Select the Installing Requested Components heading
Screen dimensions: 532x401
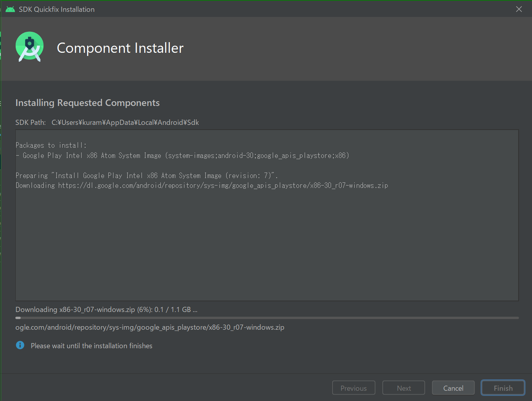click(87, 102)
